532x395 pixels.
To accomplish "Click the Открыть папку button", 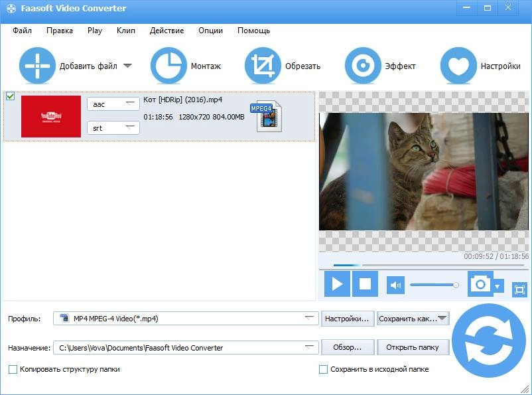I will pyautogui.click(x=413, y=347).
